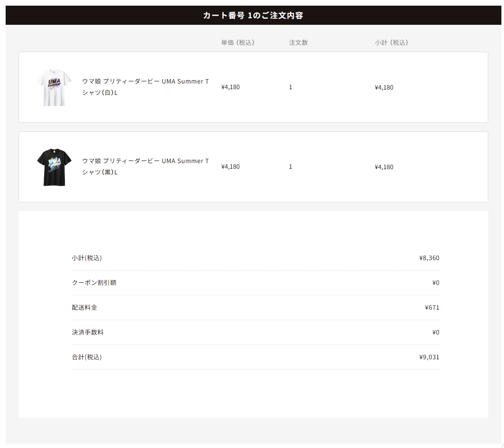Select the ¥8,360 subtotal amount
The width and height of the screenshot is (504, 448).
tap(429, 258)
